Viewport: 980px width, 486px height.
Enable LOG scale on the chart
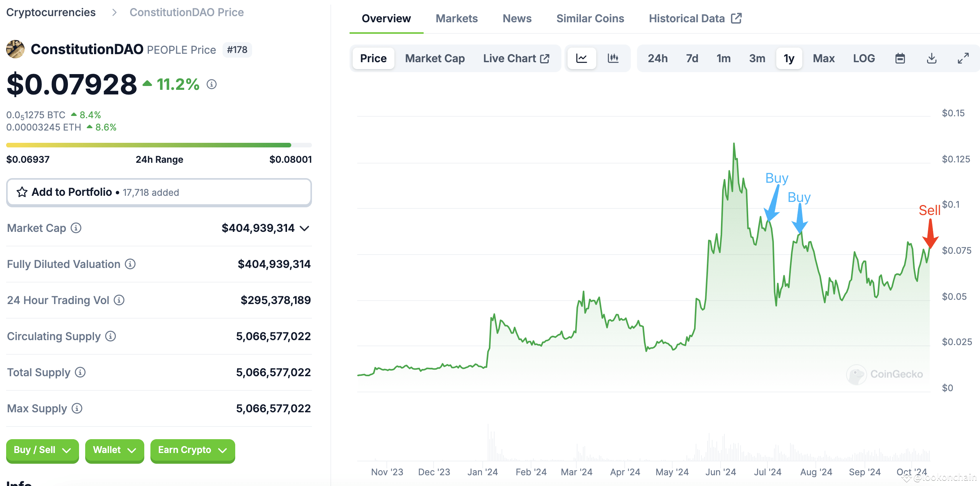click(864, 58)
